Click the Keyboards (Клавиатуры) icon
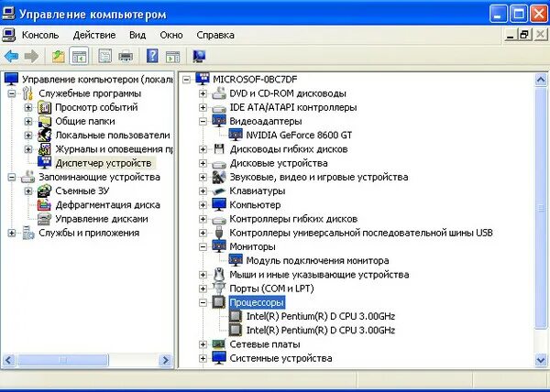 coord(219,191)
